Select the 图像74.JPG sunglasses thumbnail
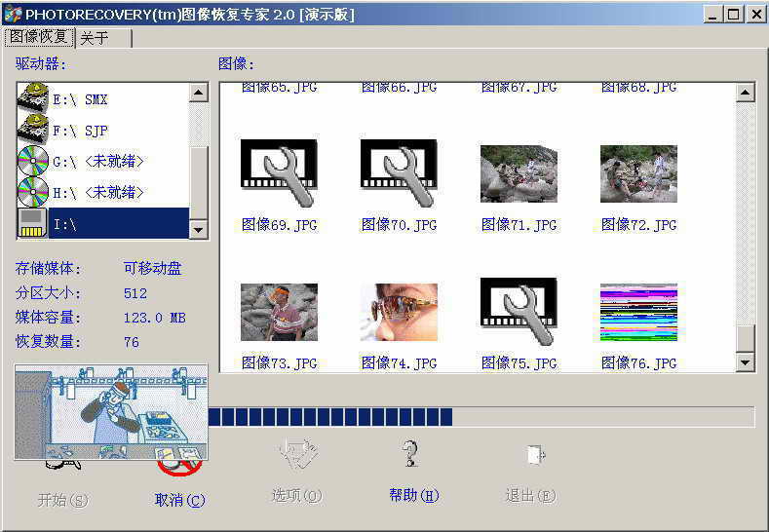 tap(399, 312)
